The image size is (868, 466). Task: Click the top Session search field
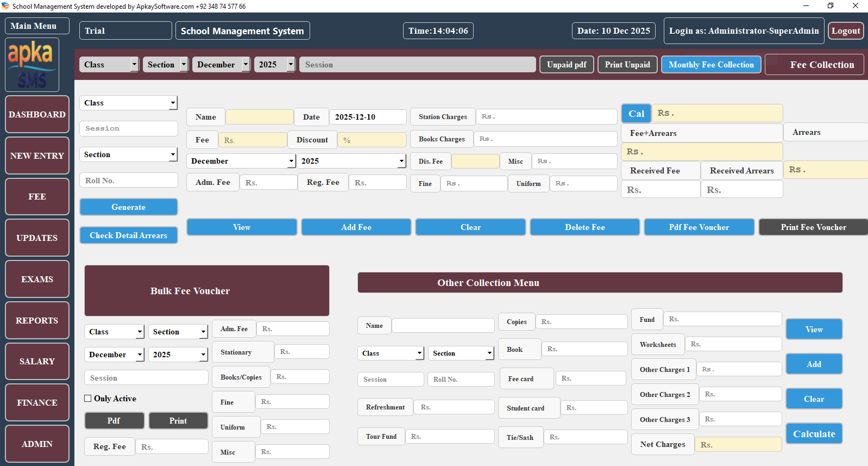coord(418,64)
